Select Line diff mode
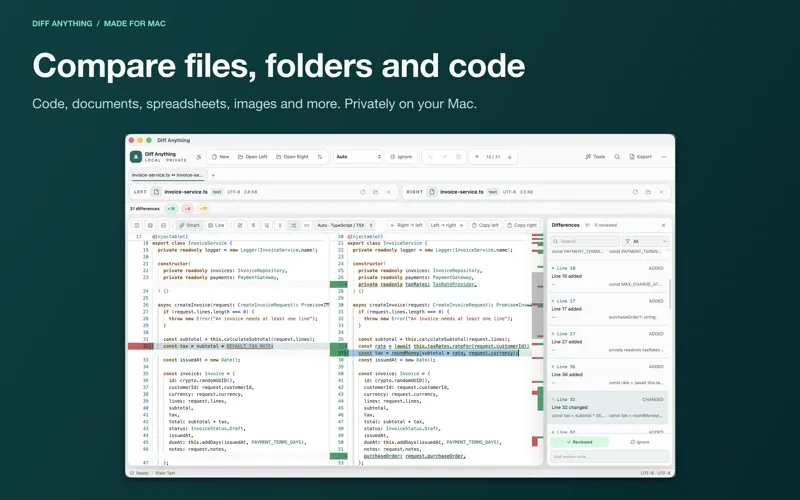The width and height of the screenshot is (800, 500). (216, 225)
